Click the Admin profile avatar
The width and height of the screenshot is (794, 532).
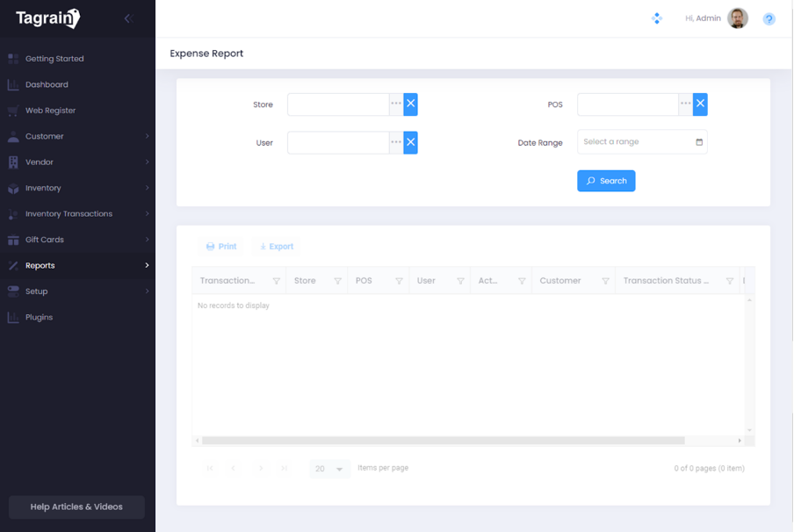point(738,18)
